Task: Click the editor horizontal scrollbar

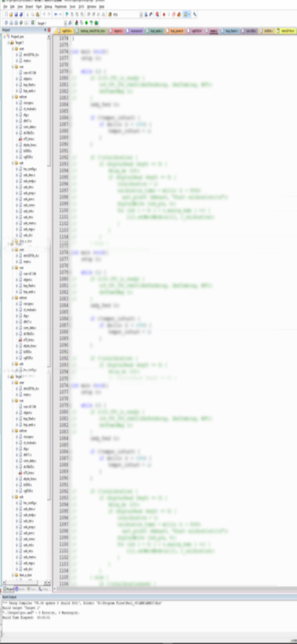Action: [174, 589]
